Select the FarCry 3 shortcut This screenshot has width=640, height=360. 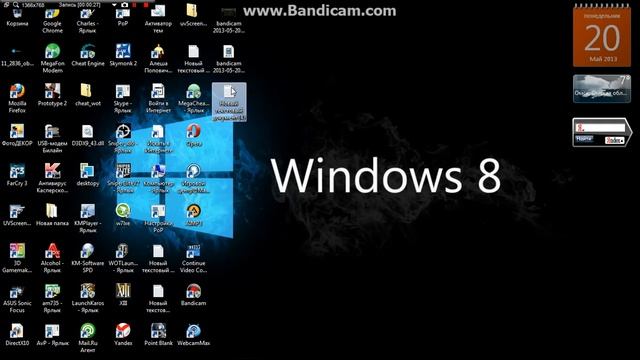[x=17, y=176]
